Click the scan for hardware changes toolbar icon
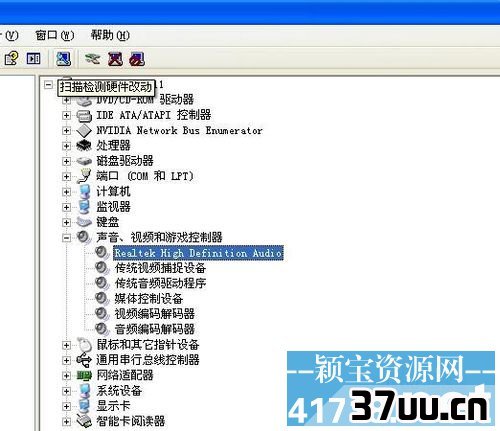 coord(63,59)
